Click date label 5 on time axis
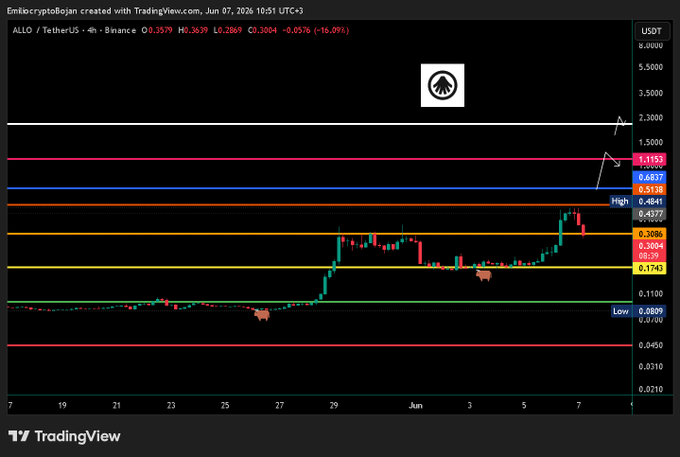 pos(524,405)
